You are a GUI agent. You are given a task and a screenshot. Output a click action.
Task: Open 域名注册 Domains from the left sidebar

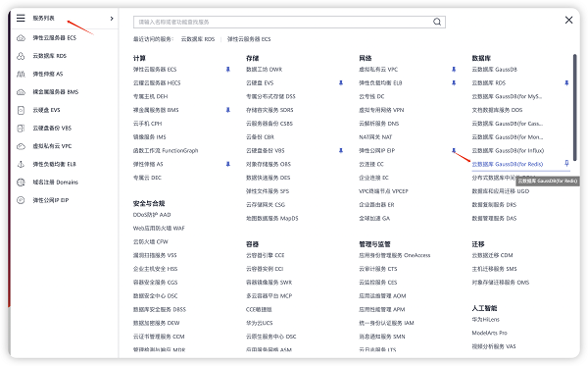point(55,183)
